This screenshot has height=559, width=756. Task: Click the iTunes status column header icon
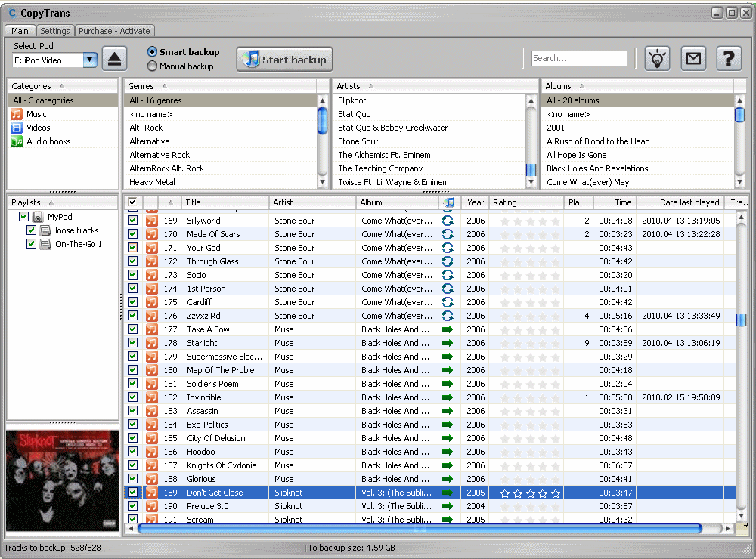coord(449,202)
